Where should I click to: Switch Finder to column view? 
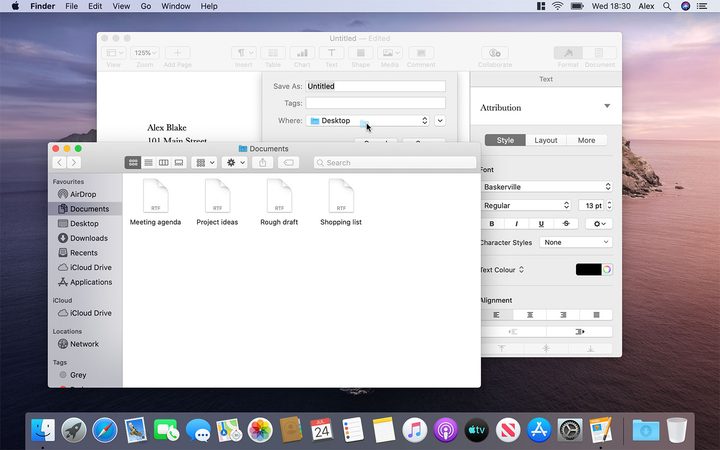[x=163, y=163]
